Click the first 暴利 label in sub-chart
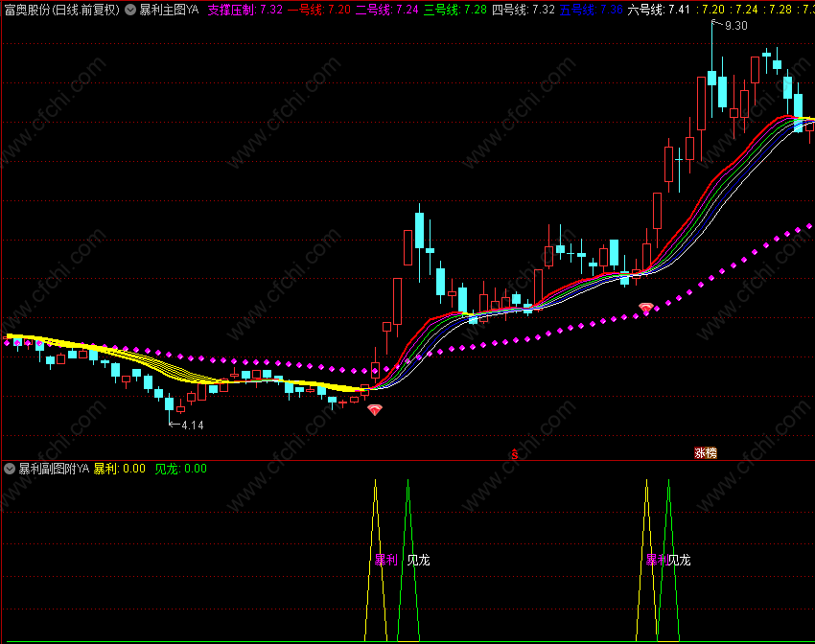Viewport: 815px width, 644px height. point(386,560)
